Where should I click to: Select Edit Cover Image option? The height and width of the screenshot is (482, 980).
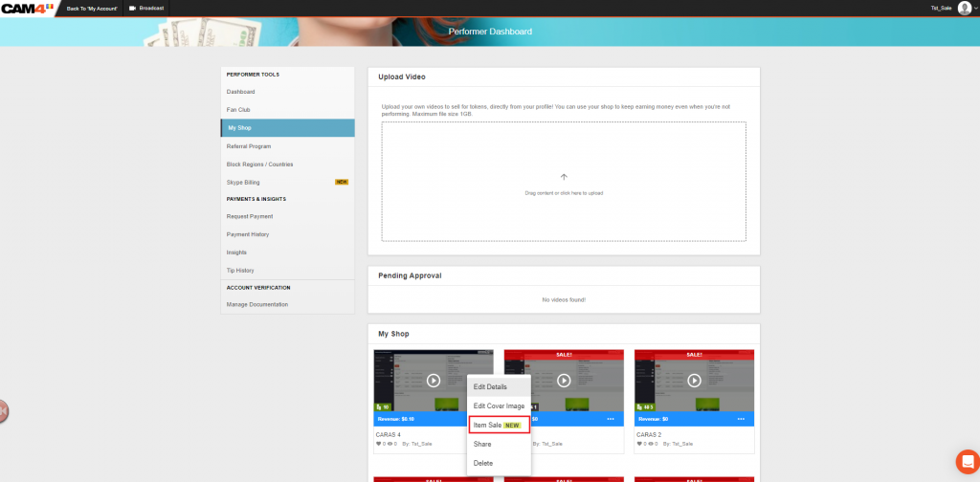[498, 405]
